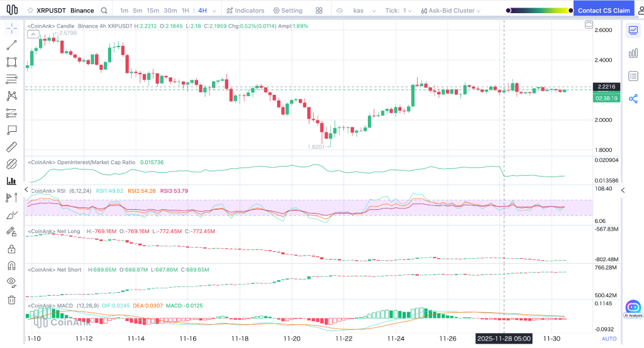Open the AI Analysis assistant

(x=633, y=308)
